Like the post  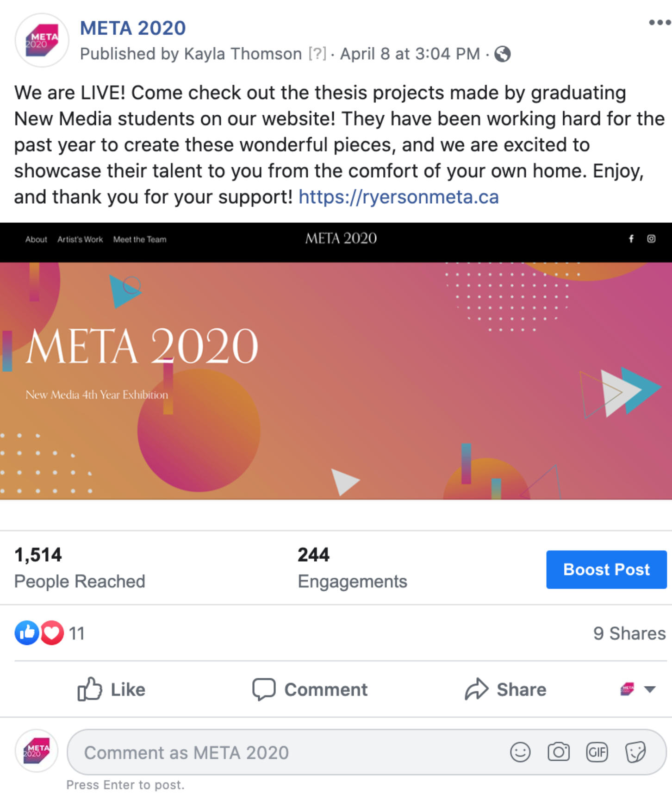coord(112,689)
